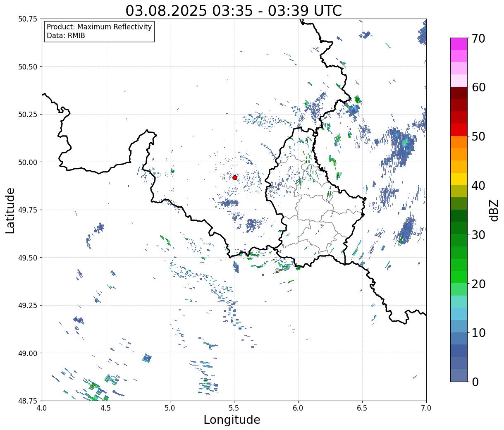Click the latitude tick label '49.50'

tap(28, 258)
